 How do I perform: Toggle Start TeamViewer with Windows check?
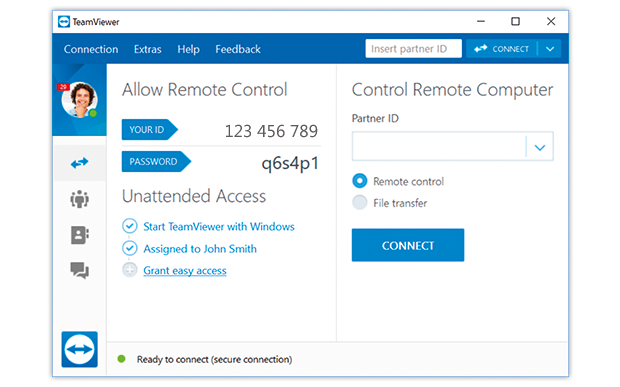pyautogui.click(x=129, y=226)
